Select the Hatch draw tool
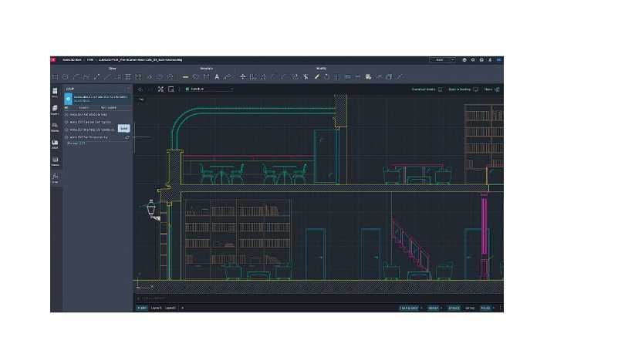Image resolution: width=618 pixels, height=364 pixels. point(128,77)
